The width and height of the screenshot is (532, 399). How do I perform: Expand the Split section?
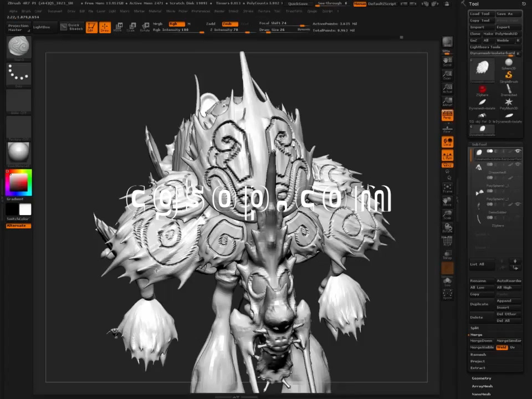click(x=475, y=328)
